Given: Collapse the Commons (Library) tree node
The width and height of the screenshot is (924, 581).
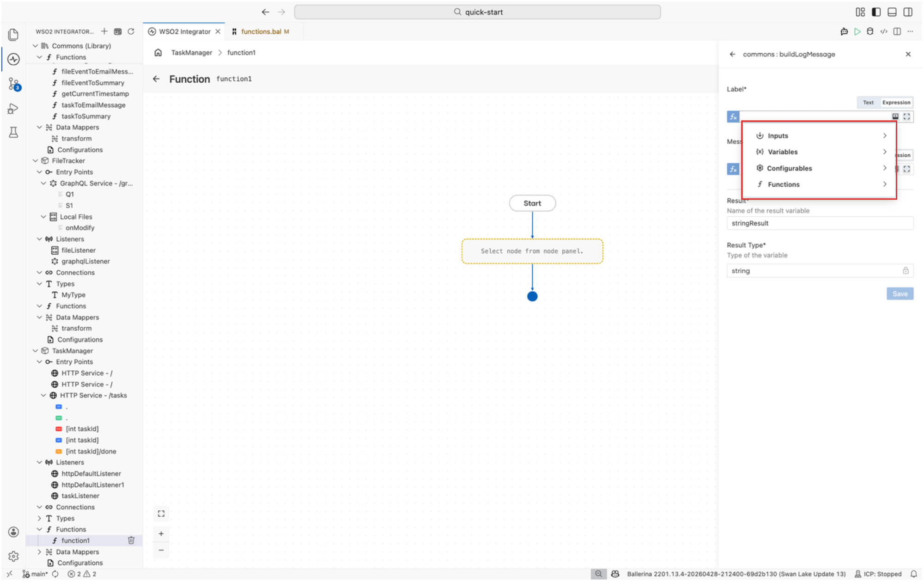Looking at the screenshot, I should pos(35,46).
